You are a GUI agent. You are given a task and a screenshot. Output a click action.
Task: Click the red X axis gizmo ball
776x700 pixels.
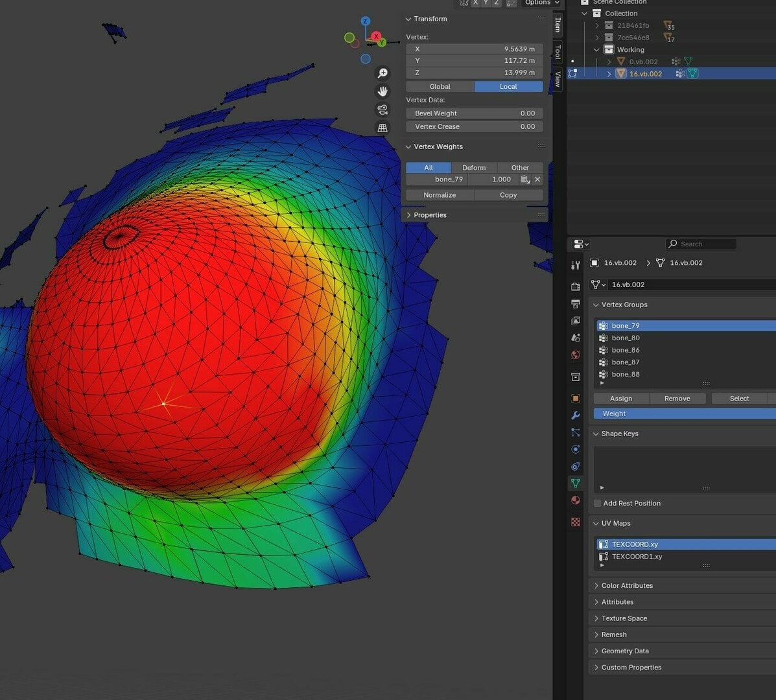point(376,36)
